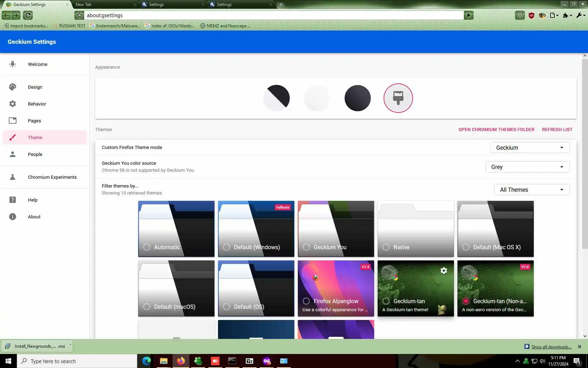This screenshot has width=588, height=368.
Task: Open the uBlock Origin extension icon
Action: click(x=531, y=15)
